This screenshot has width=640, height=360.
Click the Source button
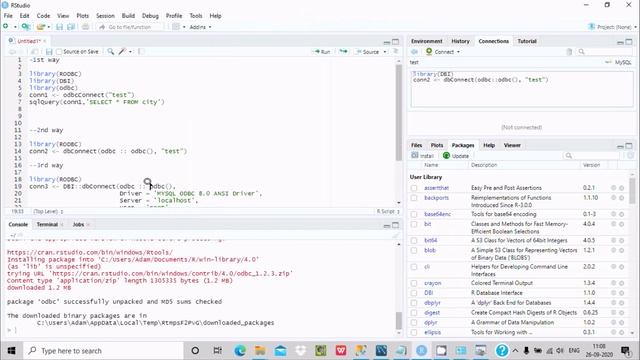[367, 52]
